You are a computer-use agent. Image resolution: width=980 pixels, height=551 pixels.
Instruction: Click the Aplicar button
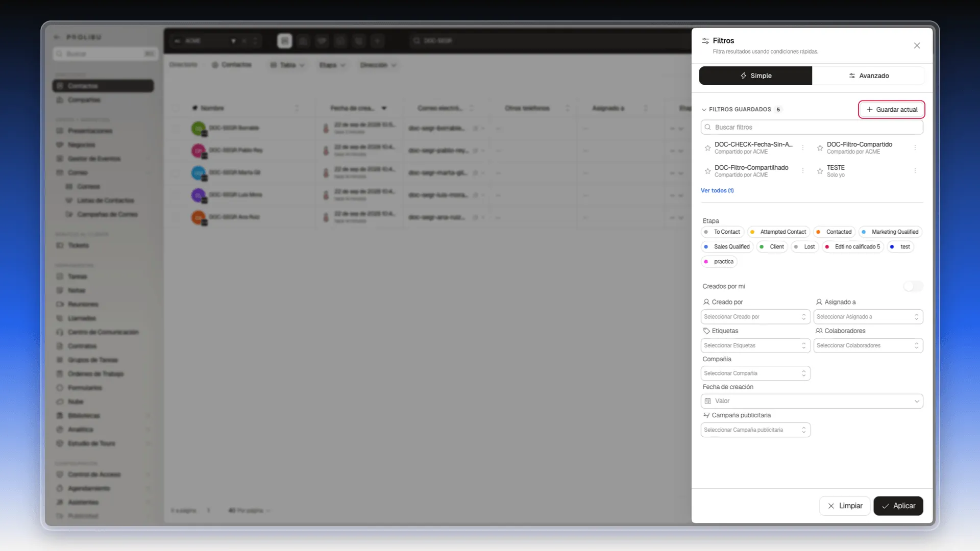click(898, 506)
